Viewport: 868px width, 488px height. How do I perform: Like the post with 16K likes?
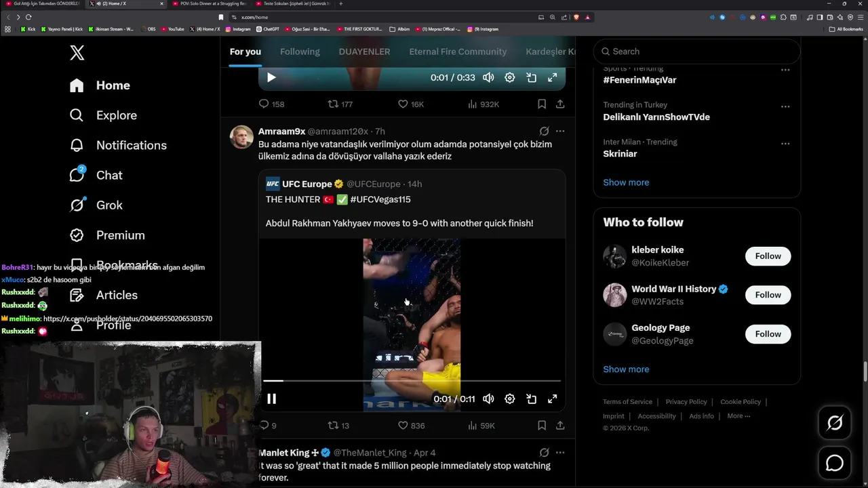[x=410, y=104]
